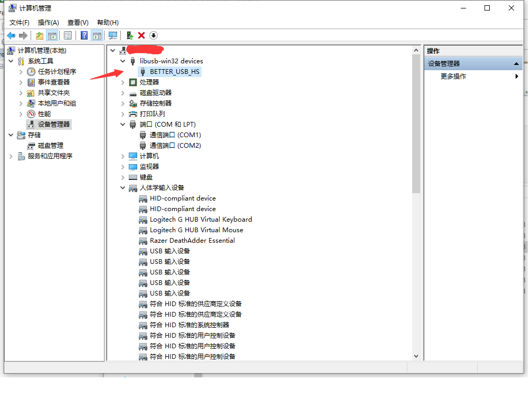Select the BETTER_USB_HS device
This screenshot has width=532, height=399.
point(174,72)
